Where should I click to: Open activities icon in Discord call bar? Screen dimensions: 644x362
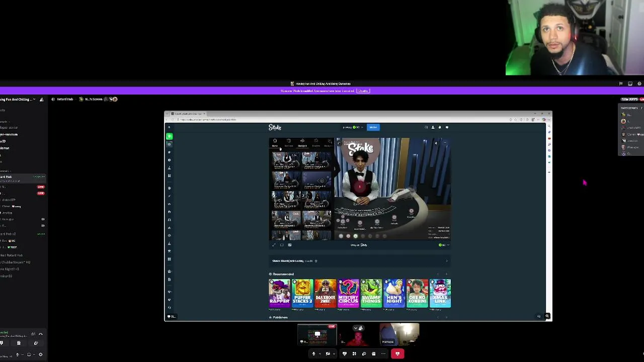click(x=354, y=354)
